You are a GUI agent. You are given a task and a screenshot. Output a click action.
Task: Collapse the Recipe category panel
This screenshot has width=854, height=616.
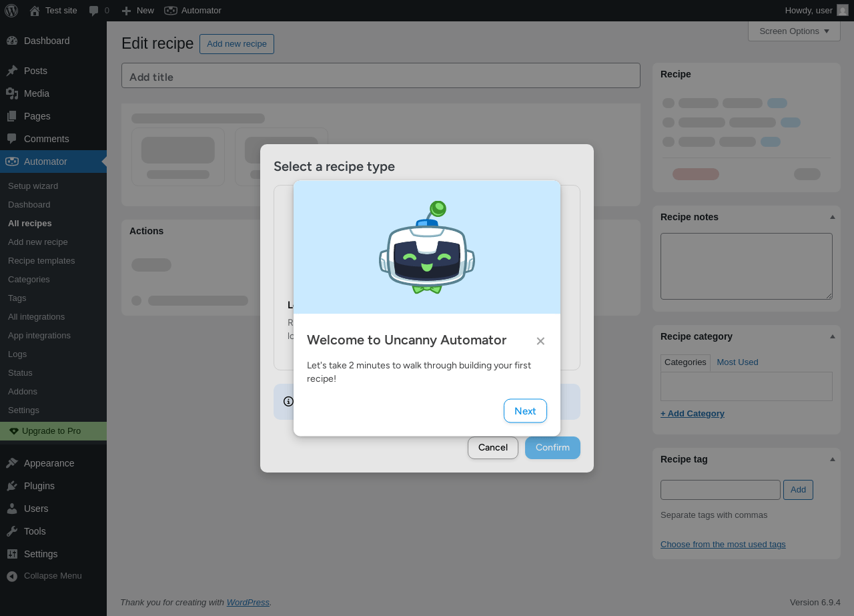(x=832, y=336)
